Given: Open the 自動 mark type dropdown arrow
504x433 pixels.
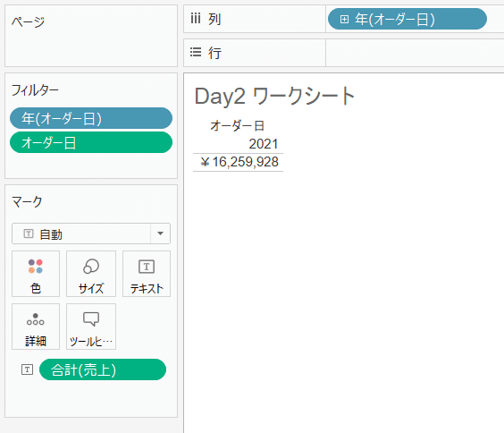Looking at the screenshot, I should [160, 233].
